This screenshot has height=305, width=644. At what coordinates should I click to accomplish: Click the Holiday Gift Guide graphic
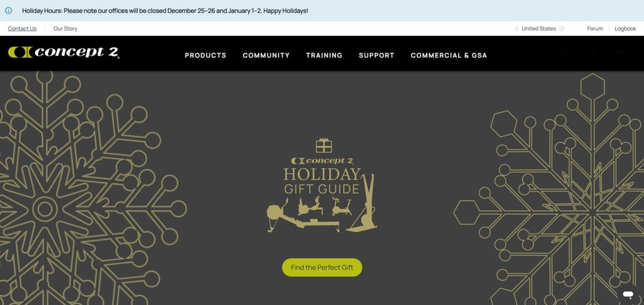coord(322,186)
